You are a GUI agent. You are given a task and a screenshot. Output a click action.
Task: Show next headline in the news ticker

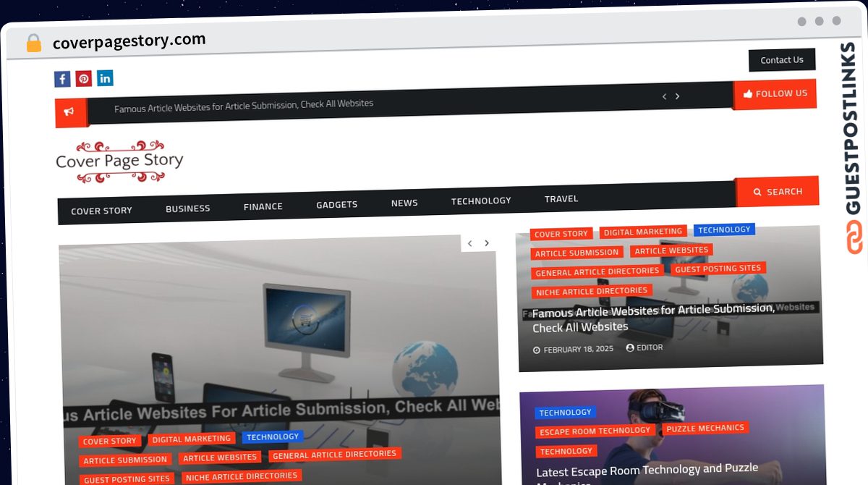[x=677, y=96]
